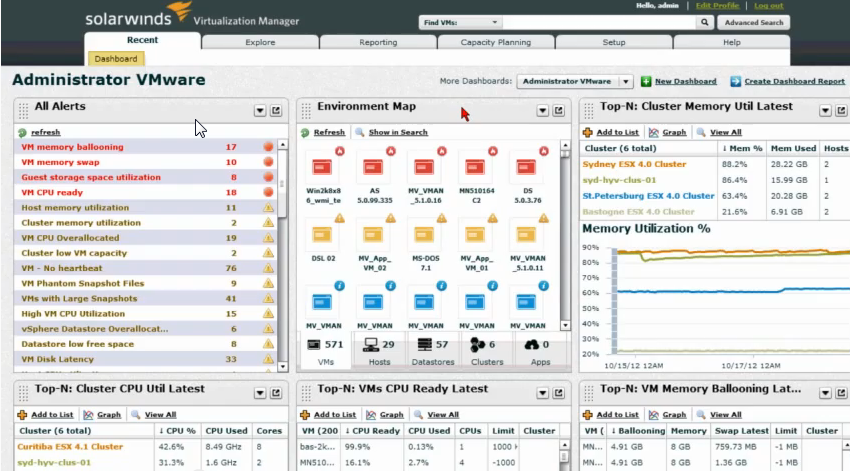
Task: Click the VM - No heartbeat alert row
Action: pyautogui.click(x=146, y=268)
